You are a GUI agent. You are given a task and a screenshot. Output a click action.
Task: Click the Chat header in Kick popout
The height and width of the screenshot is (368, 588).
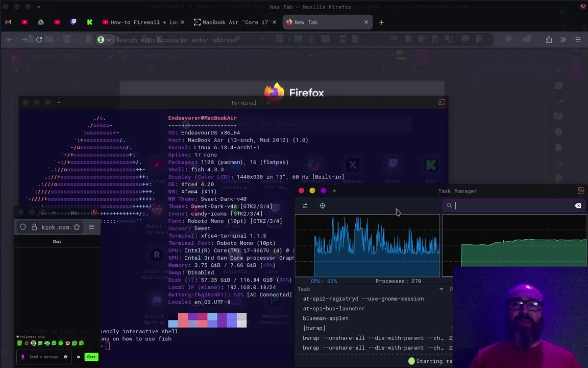[57, 241]
